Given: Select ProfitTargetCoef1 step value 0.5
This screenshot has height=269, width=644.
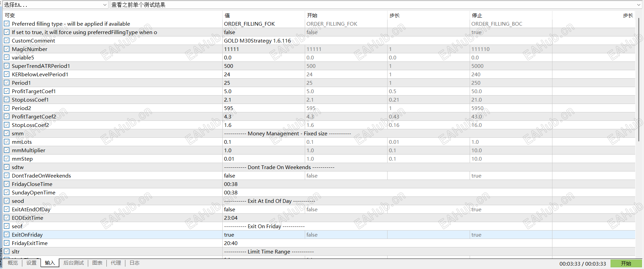Looking at the screenshot, I should [393, 91].
